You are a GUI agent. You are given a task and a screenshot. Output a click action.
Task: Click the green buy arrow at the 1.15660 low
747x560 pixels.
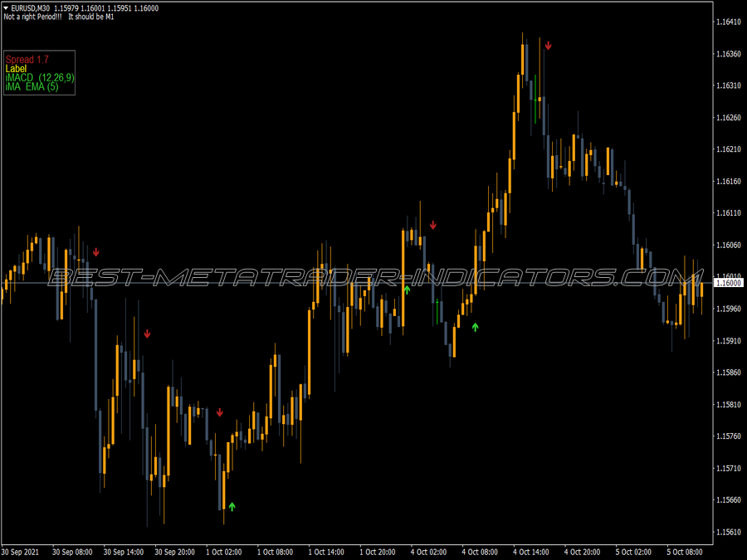[232, 507]
